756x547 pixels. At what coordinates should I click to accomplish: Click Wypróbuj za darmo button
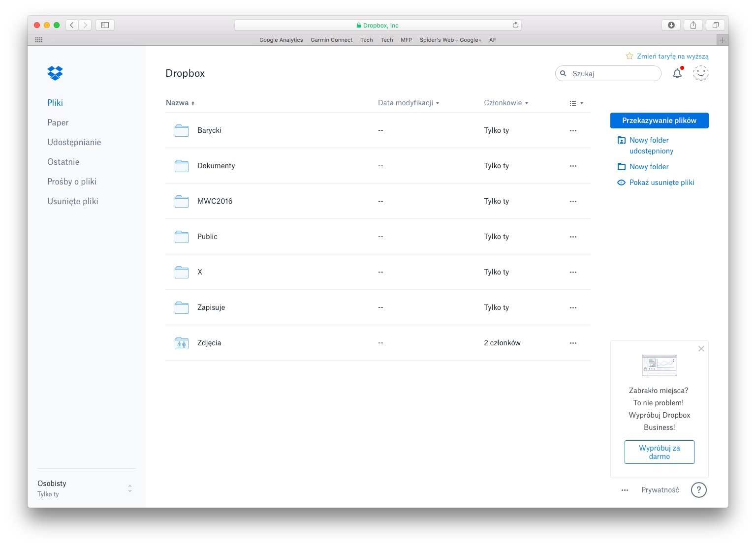tap(659, 452)
